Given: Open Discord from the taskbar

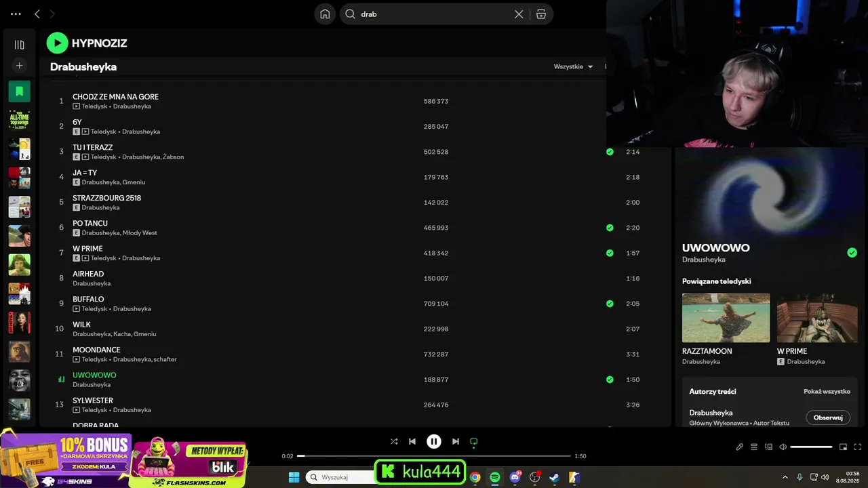Looking at the screenshot, I should (x=515, y=477).
